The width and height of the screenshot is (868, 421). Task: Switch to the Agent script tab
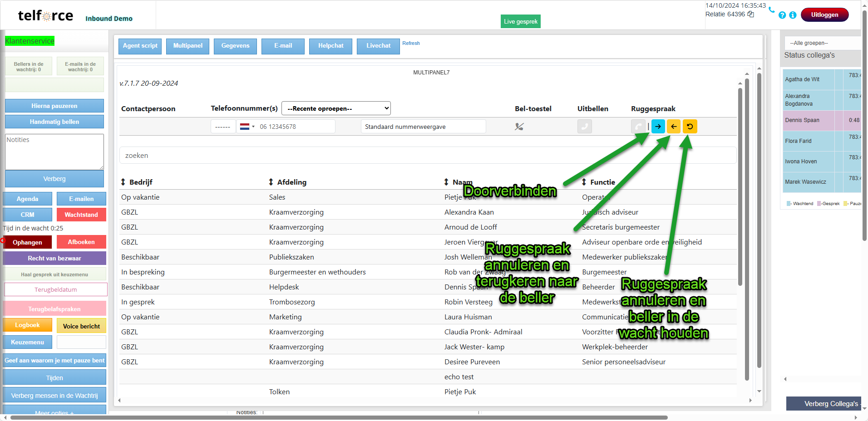[x=140, y=46]
